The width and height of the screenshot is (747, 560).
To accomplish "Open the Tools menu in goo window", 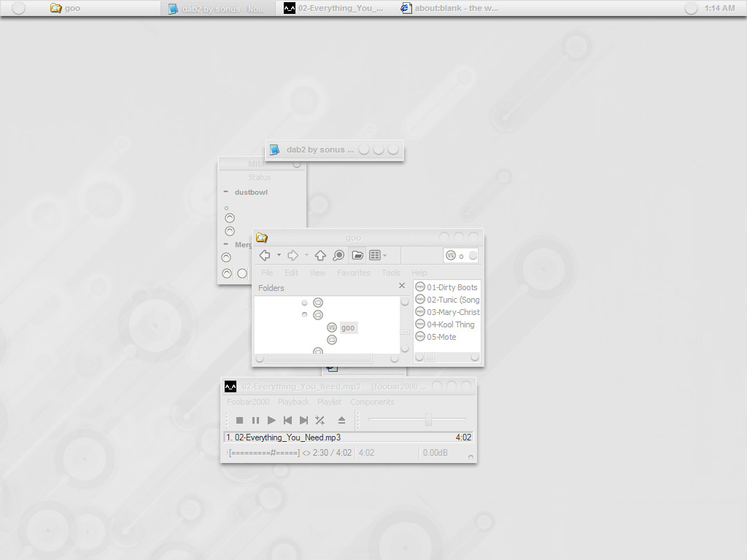I will point(391,273).
